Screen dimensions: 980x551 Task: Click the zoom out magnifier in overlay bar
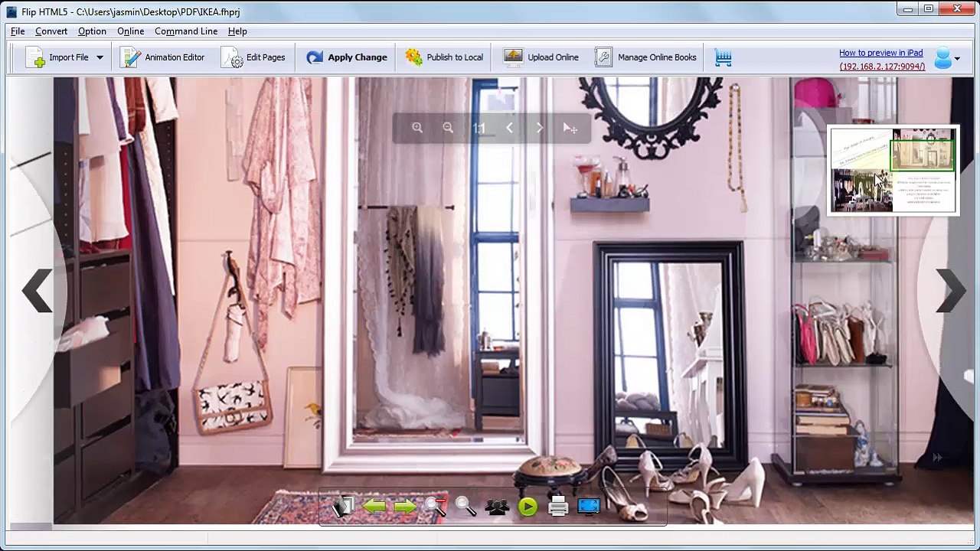click(x=448, y=128)
